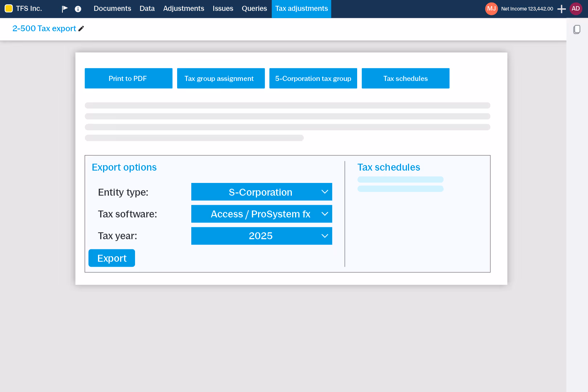Open the Documents menu
The width and height of the screenshot is (588, 392).
point(112,8)
